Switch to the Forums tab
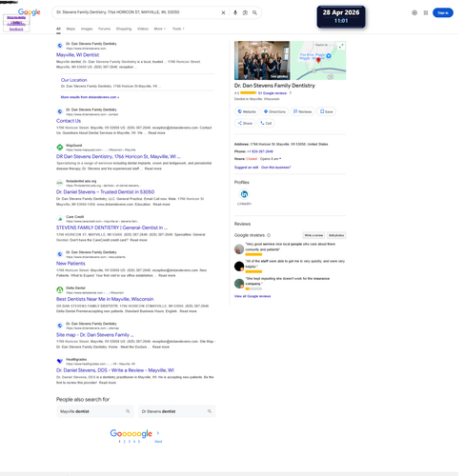The image size is (464, 476). pyautogui.click(x=104, y=29)
